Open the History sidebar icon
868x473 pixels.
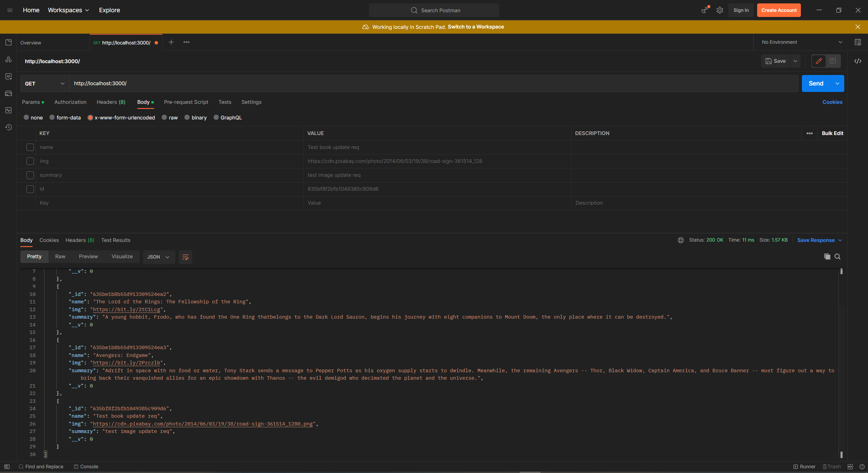pos(8,127)
